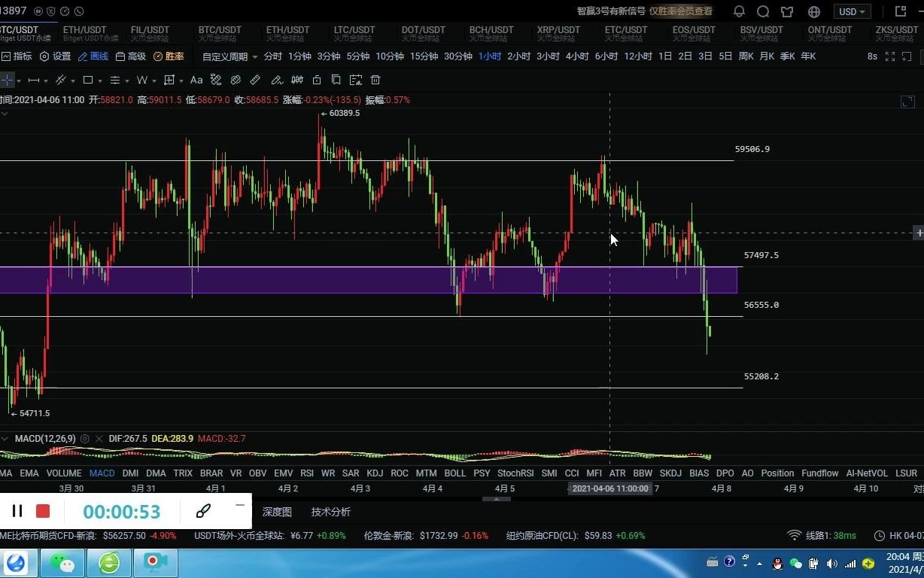Collapse the MACD indicator pane chevron
This screenshot has width=924, height=578.
pos(5,439)
